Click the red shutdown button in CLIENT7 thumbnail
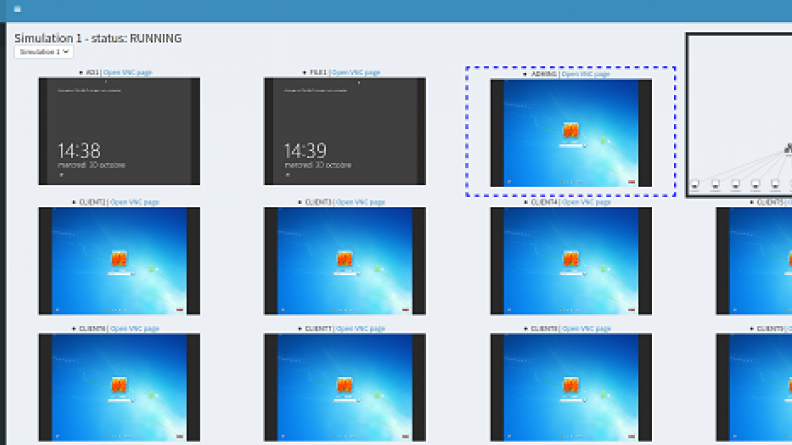This screenshot has height=445, width=792. [x=406, y=436]
